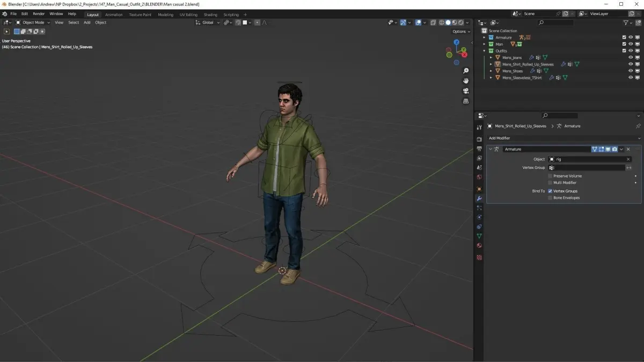The height and width of the screenshot is (362, 644).
Task: Open the World properties tab
Action: click(479, 177)
